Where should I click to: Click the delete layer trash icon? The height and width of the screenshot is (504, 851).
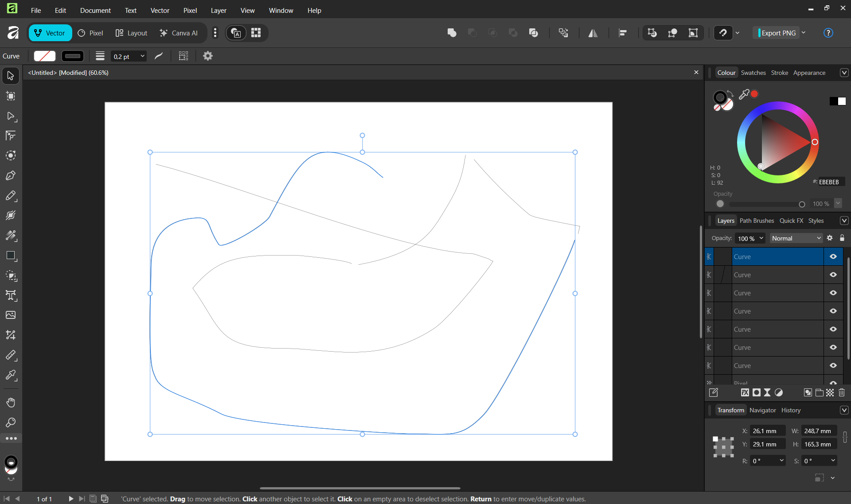click(x=842, y=392)
